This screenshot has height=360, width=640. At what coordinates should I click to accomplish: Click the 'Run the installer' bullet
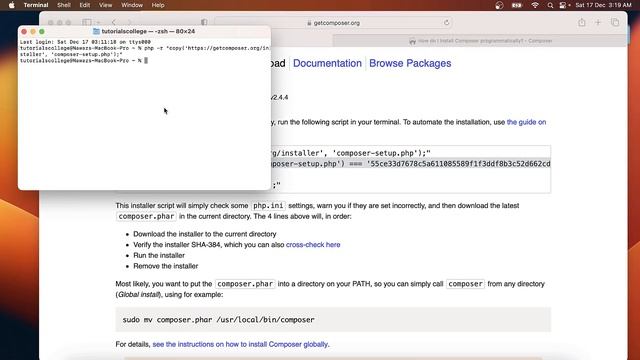coord(159,255)
